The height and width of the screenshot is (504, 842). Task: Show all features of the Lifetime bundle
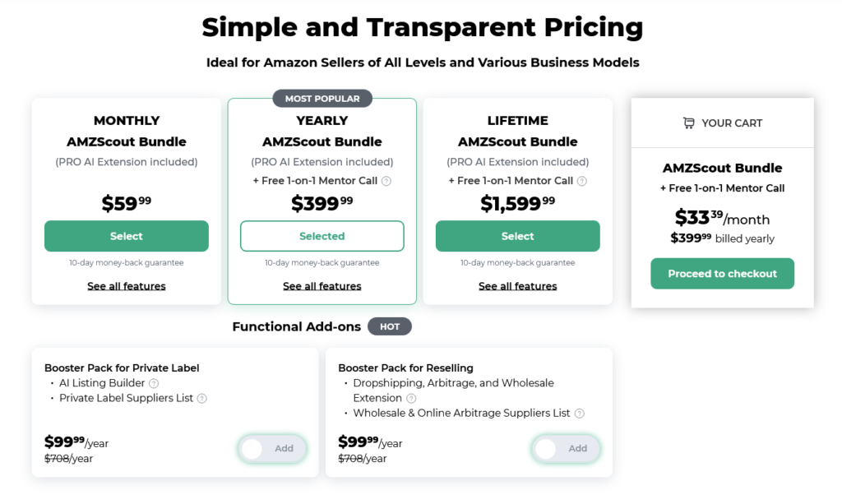518,286
